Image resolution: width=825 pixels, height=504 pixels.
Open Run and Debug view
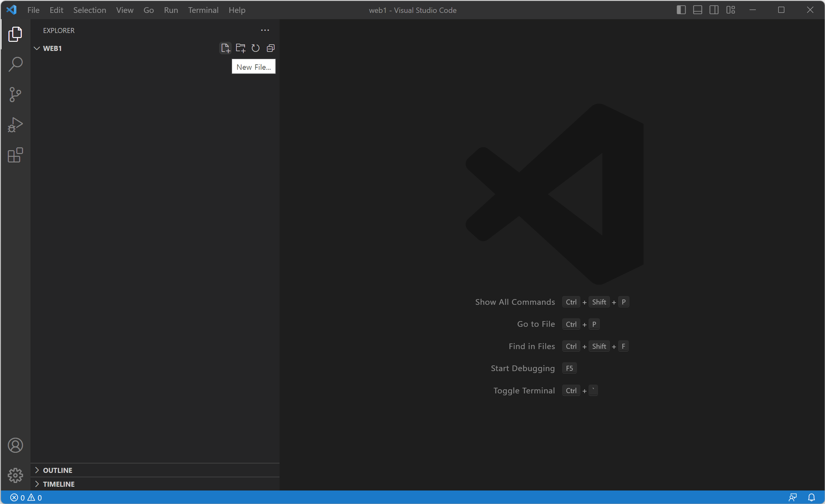point(15,124)
